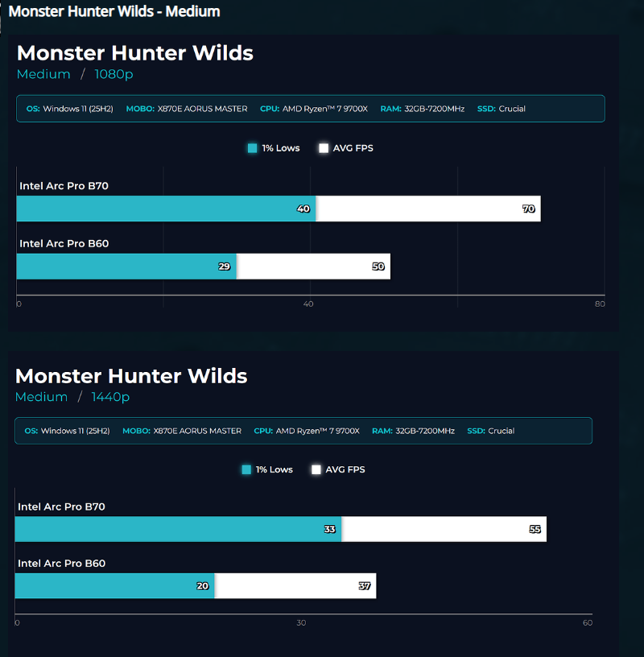
Task: Click the teal 1% Lows legend swatch in the 1080p chart
Action: [253, 148]
